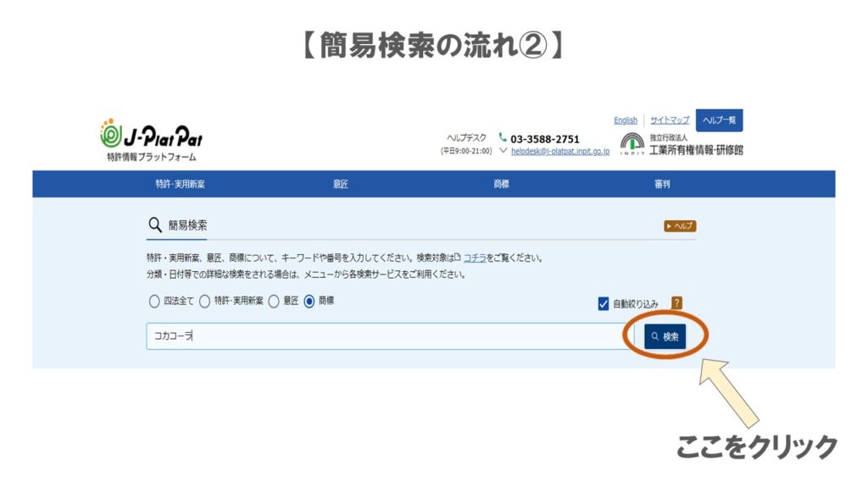Click the green phone icon by helpdesk number

click(x=503, y=138)
